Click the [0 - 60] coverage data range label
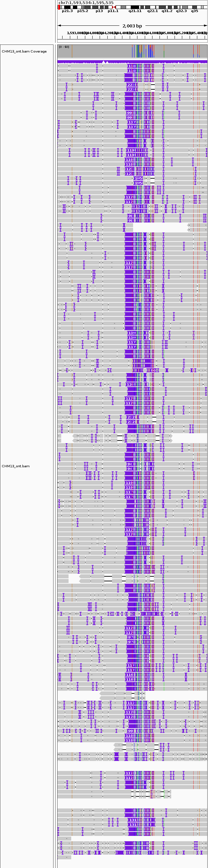 [64, 47]
